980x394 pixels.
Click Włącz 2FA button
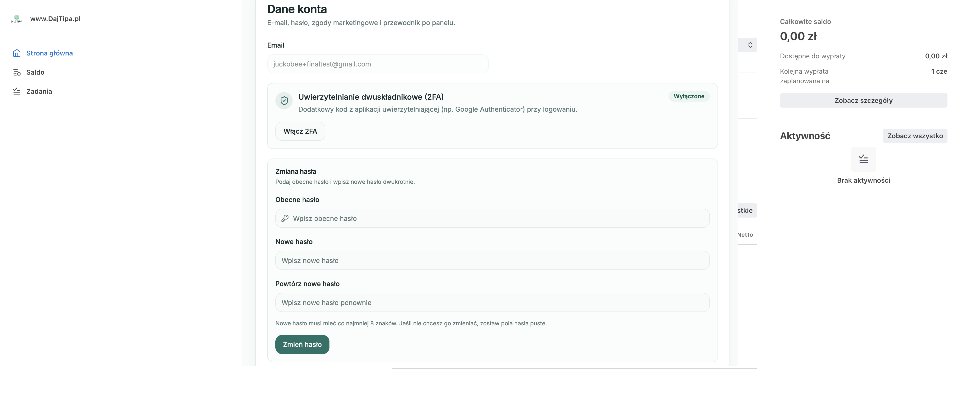click(300, 131)
